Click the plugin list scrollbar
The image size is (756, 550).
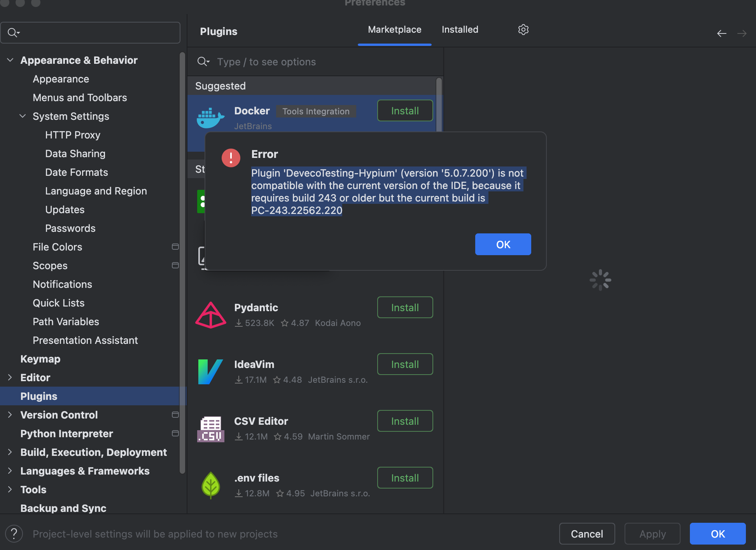click(x=439, y=105)
